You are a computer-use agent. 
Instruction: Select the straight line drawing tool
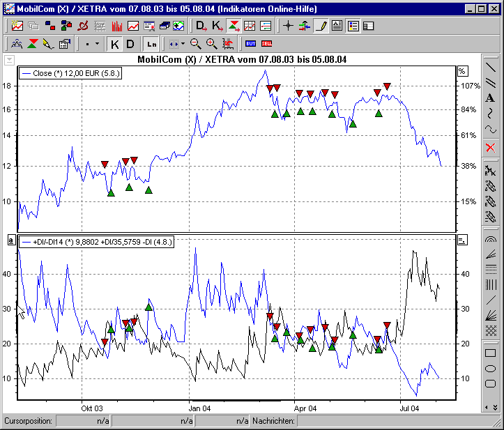491,68
